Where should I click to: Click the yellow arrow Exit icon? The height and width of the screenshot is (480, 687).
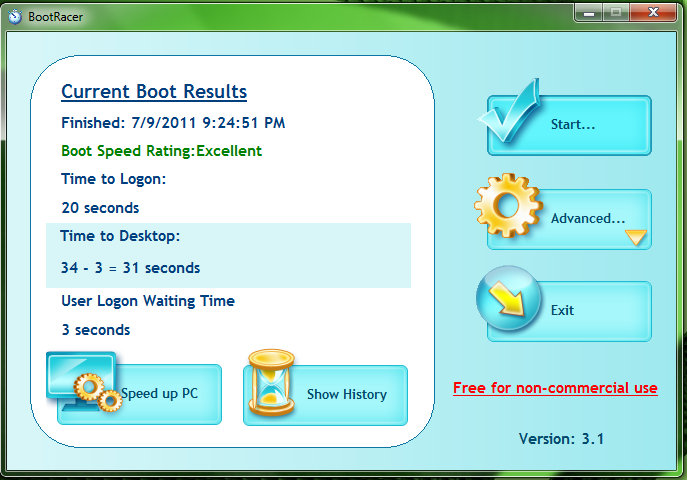(x=508, y=298)
